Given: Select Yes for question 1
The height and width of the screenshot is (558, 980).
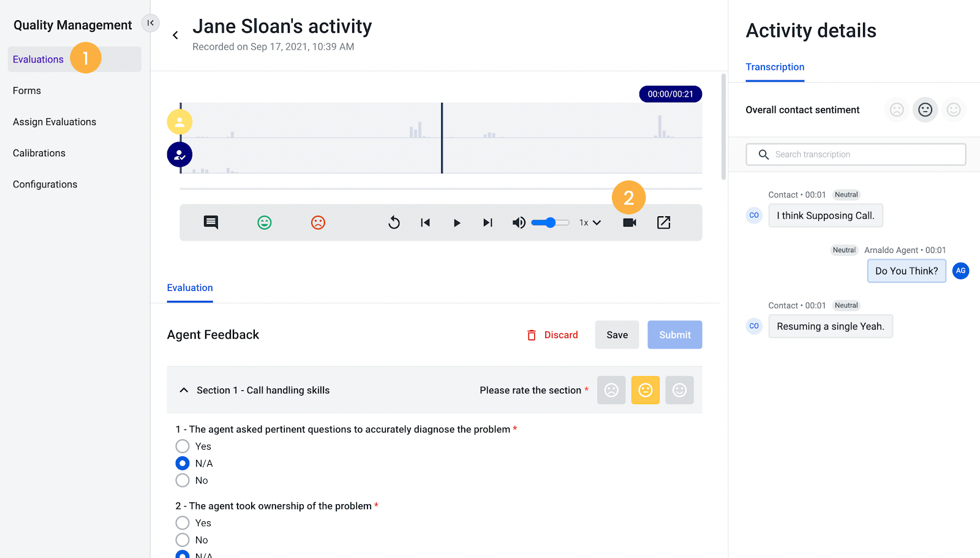Looking at the screenshot, I should tap(183, 446).
